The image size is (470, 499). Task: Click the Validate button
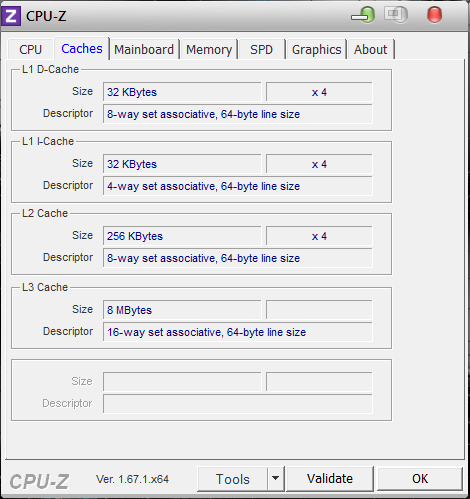[x=330, y=479]
